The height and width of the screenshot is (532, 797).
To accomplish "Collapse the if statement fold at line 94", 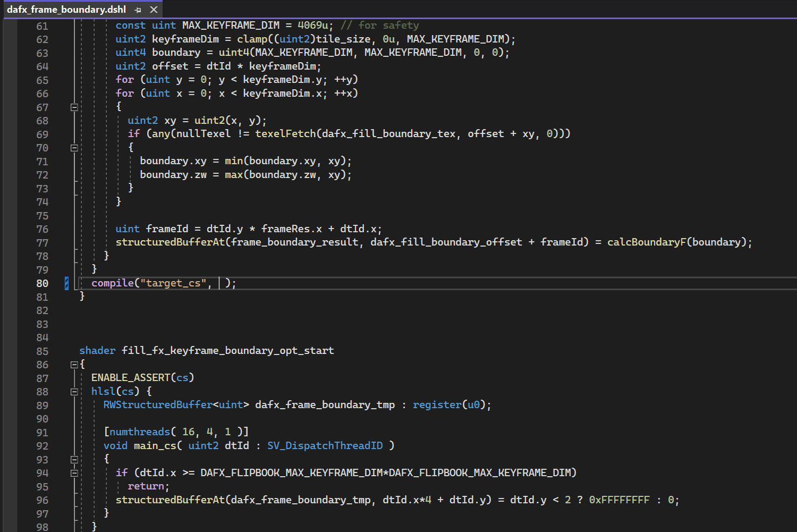I will coord(74,472).
